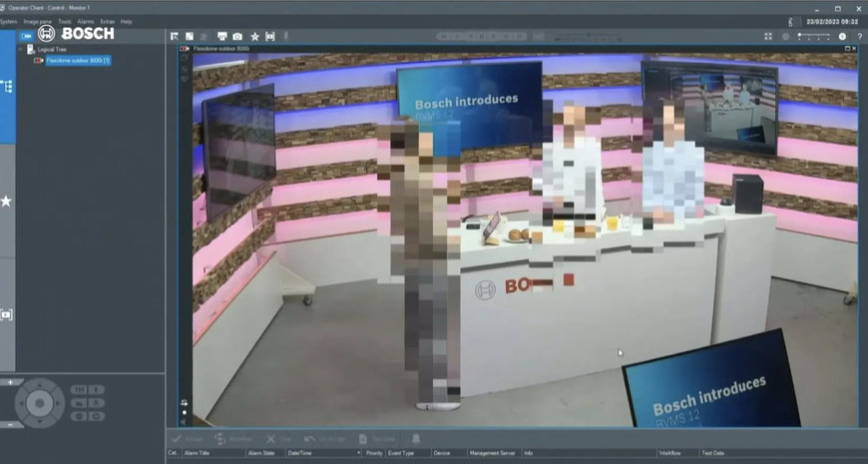The image size is (868, 464).
Task: Pan camera left with PTZ arrow
Action: coord(20,404)
